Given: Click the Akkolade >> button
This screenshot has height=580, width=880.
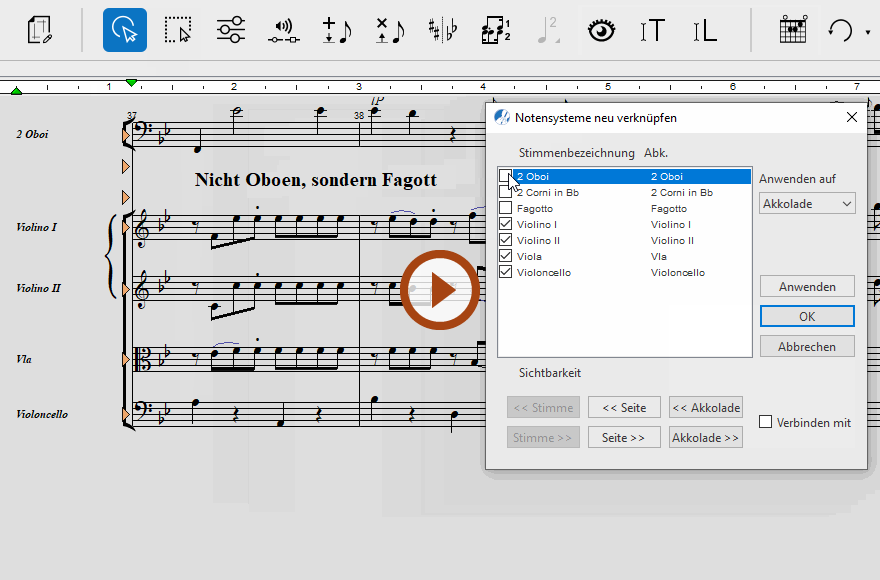Looking at the screenshot, I should click(x=705, y=437).
